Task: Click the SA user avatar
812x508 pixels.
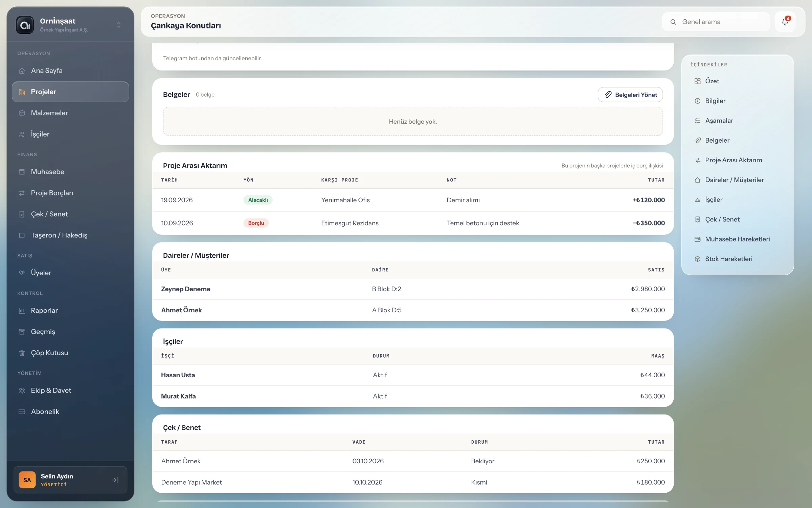Action: [x=27, y=480]
